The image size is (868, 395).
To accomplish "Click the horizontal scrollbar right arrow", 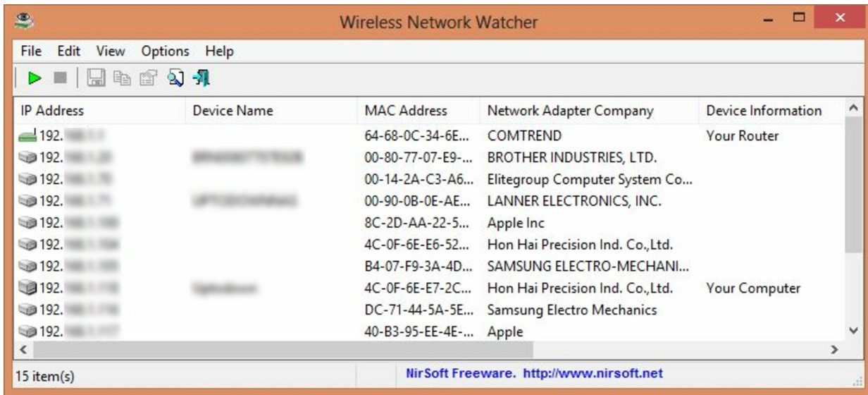I will (x=836, y=349).
